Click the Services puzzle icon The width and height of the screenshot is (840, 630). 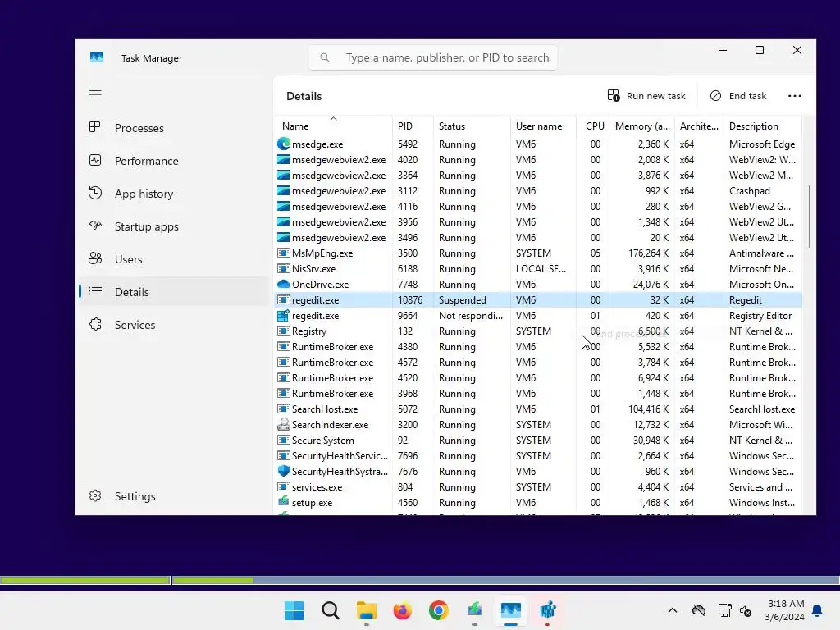[95, 324]
